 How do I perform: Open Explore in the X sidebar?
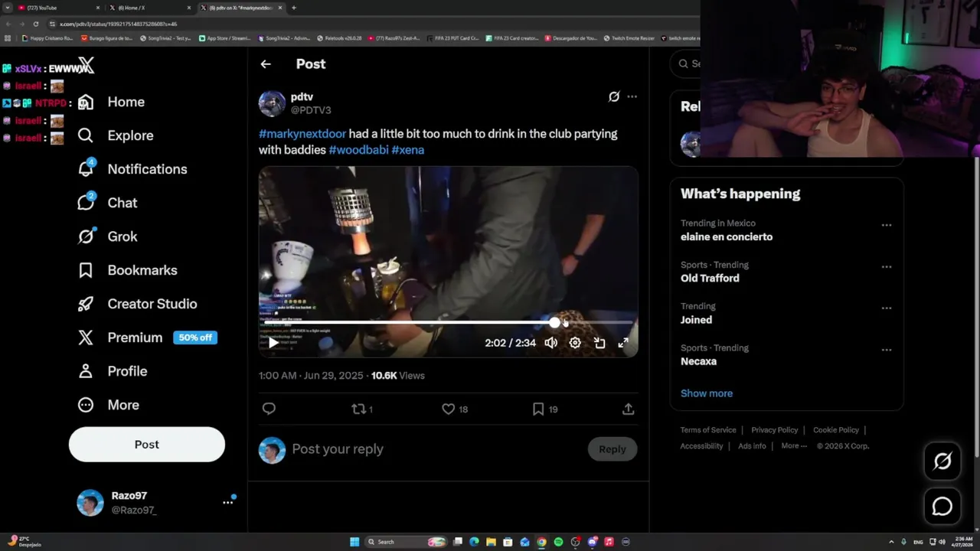[x=116, y=135]
